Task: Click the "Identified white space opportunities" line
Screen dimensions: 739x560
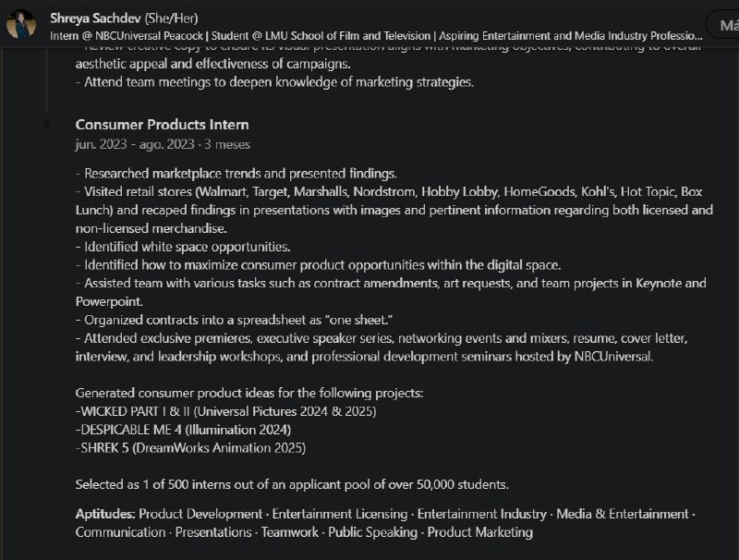Action: [183, 247]
